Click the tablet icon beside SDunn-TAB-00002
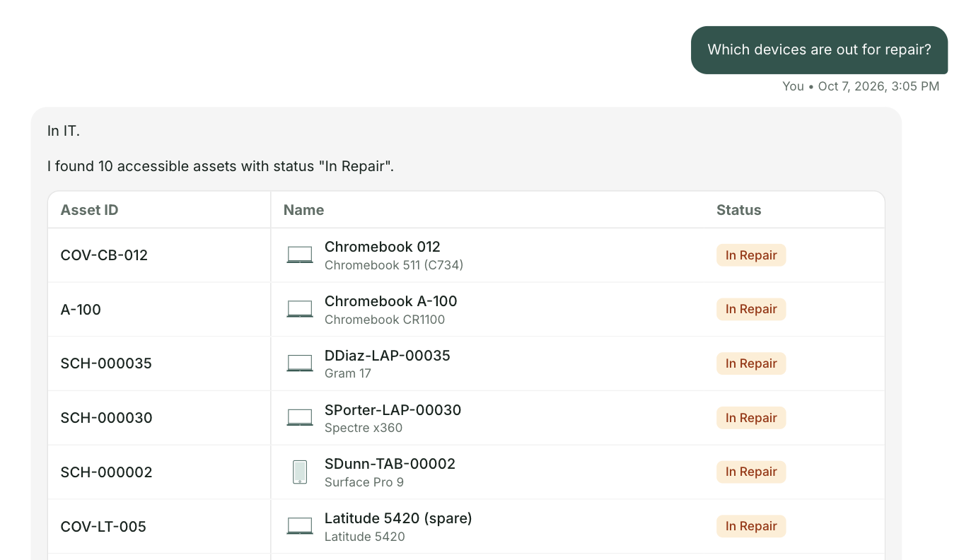 click(300, 472)
